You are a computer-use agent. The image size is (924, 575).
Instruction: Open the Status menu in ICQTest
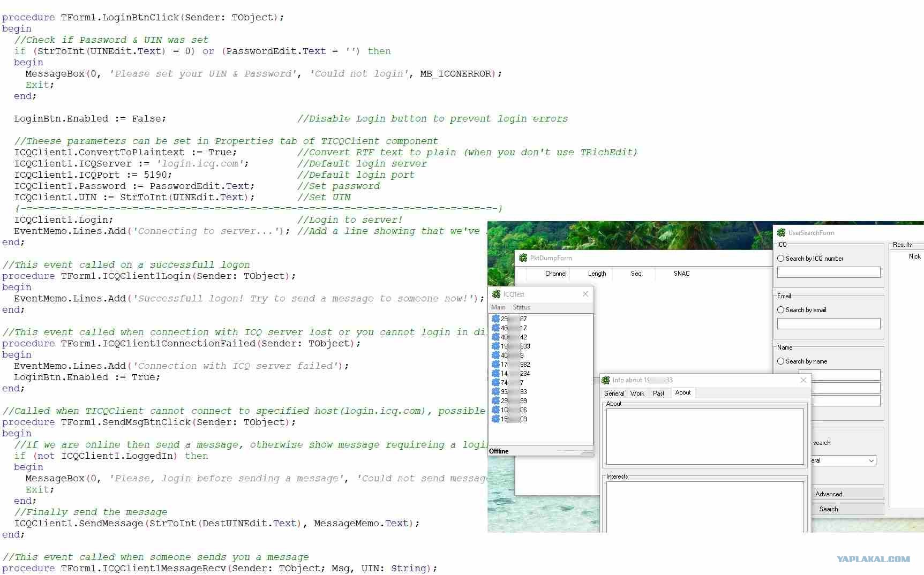pos(521,307)
